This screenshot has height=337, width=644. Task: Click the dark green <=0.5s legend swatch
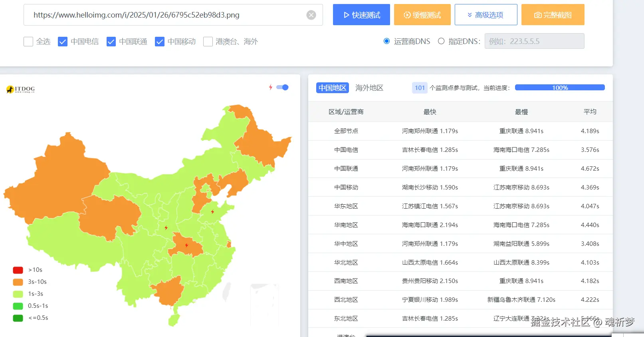point(18,318)
